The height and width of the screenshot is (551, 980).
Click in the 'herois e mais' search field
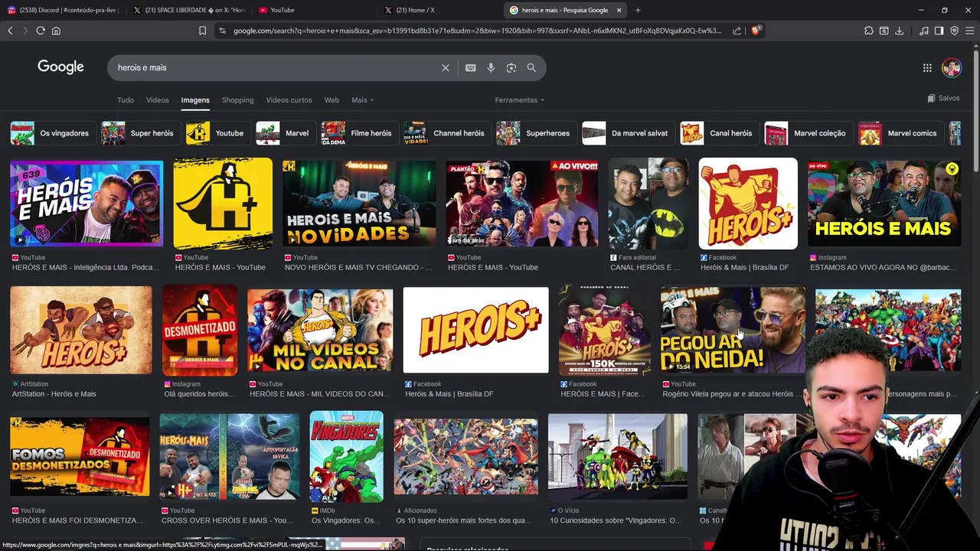point(276,67)
